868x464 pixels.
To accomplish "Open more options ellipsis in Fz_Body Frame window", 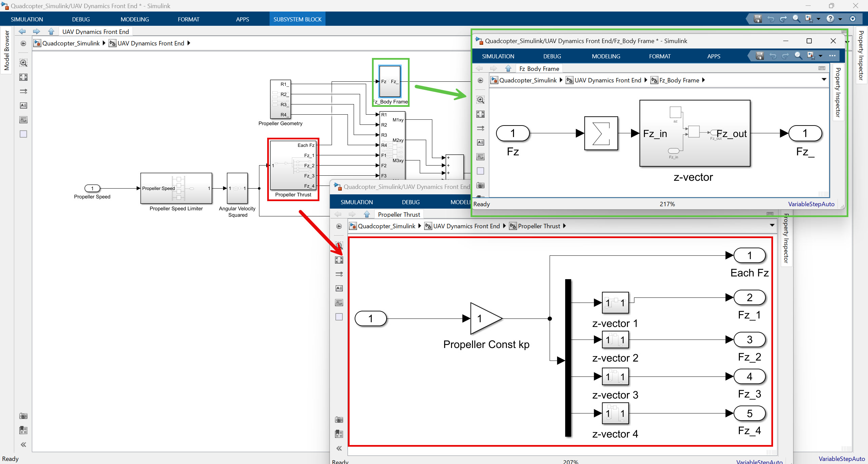I will 832,56.
